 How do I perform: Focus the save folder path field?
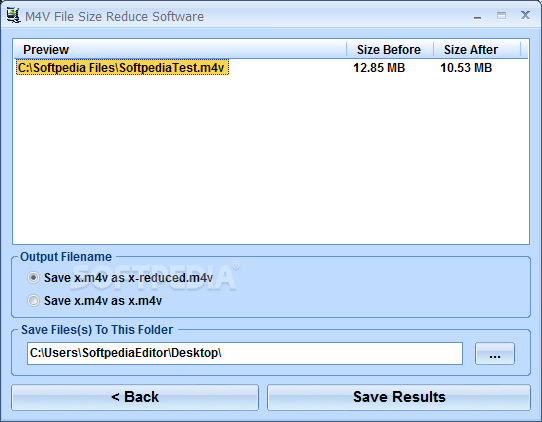(x=245, y=354)
